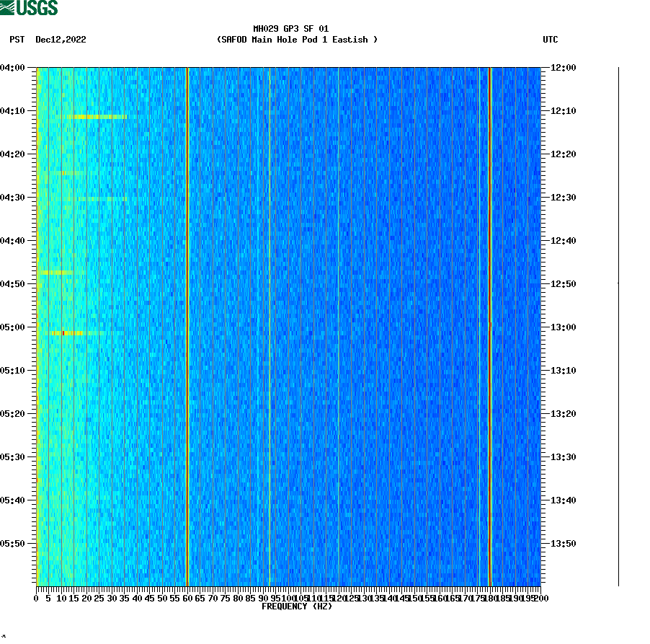Click the UTC timezone label
The height and width of the screenshot is (644, 650).
point(551,40)
